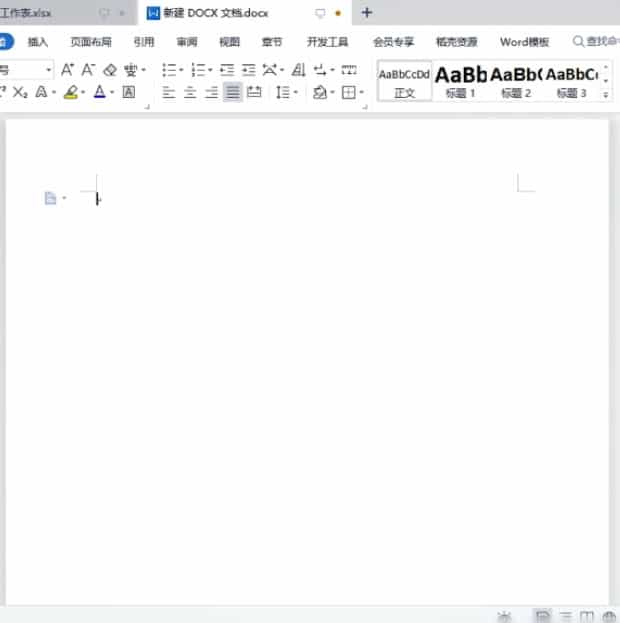
Task: Toggle justified paragraph alignment
Action: click(x=232, y=93)
